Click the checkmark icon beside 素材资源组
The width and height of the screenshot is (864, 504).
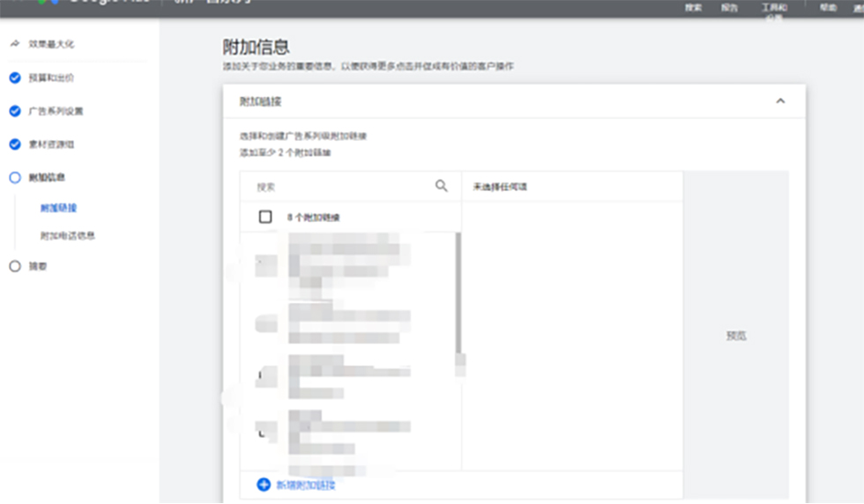(x=14, y=145)
